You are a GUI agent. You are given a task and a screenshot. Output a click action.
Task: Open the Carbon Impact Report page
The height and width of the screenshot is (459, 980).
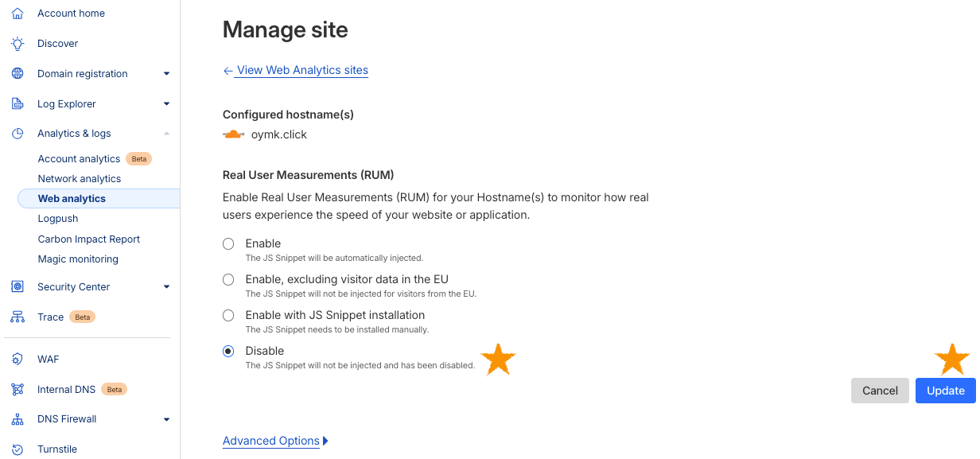[x=89, y=239]
